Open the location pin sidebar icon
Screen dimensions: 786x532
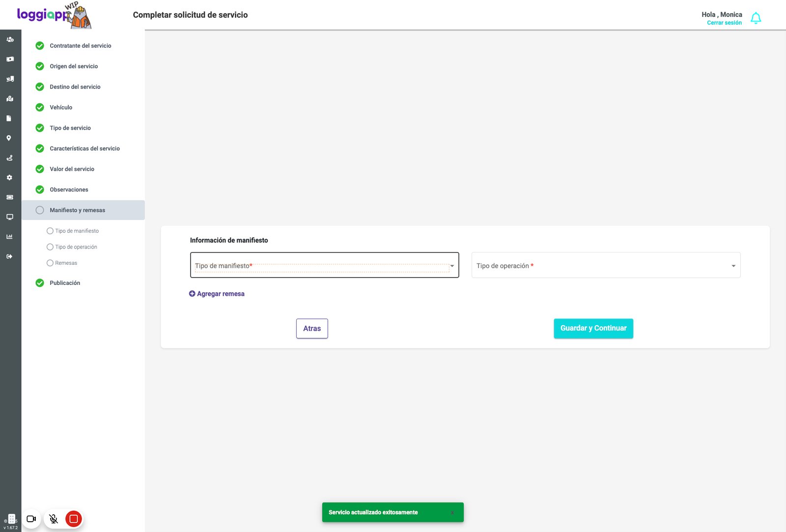coord(9,138)
